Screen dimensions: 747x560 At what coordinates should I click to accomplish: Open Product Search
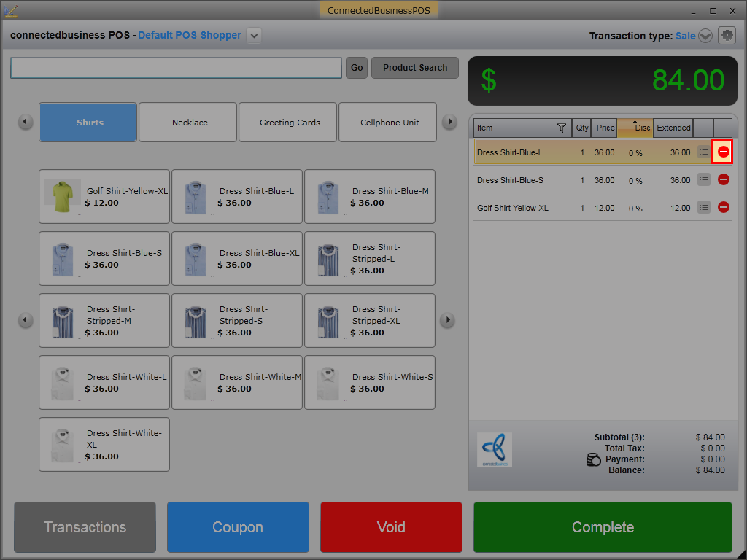[415, 68]
